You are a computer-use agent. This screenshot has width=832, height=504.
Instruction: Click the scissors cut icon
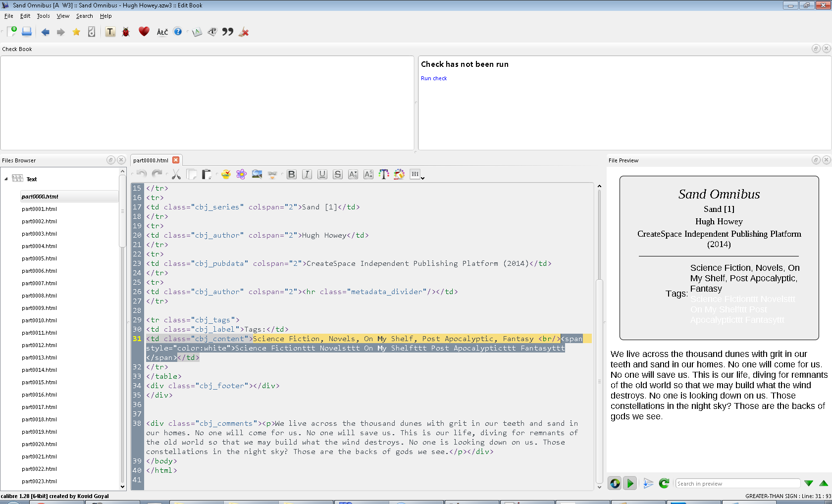176,174
